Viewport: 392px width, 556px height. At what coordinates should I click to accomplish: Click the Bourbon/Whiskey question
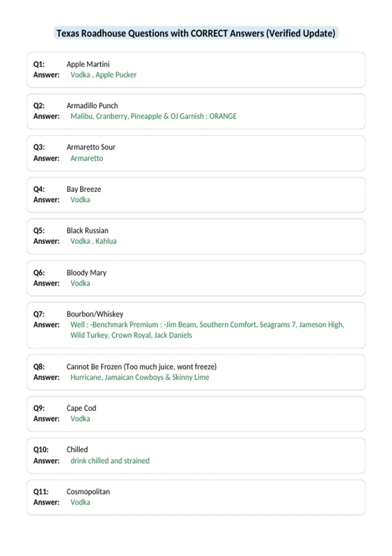[95, 314]
